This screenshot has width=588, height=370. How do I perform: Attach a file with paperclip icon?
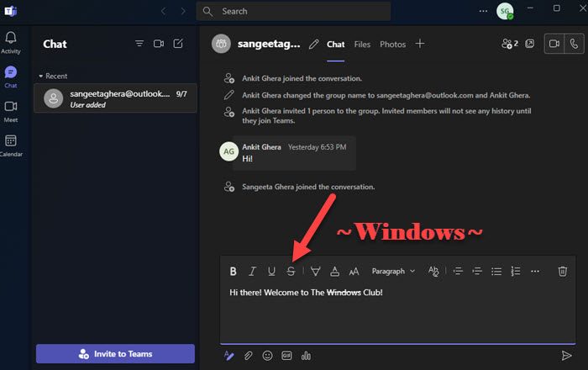click(249, 356)
